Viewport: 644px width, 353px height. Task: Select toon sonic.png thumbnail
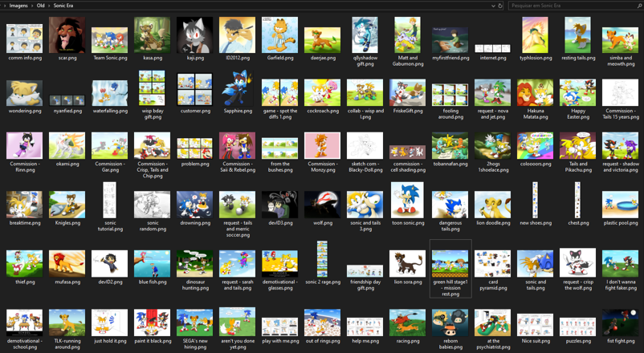(x=407, y=200)
